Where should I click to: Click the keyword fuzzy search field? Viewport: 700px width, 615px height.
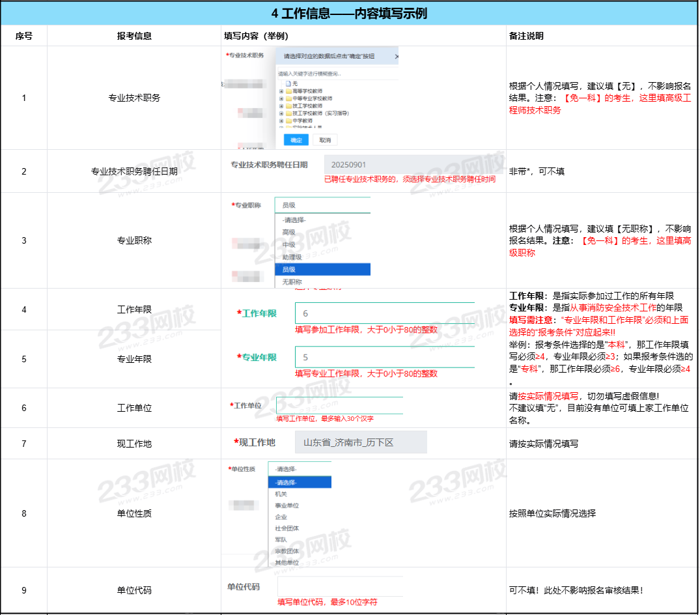337,74
